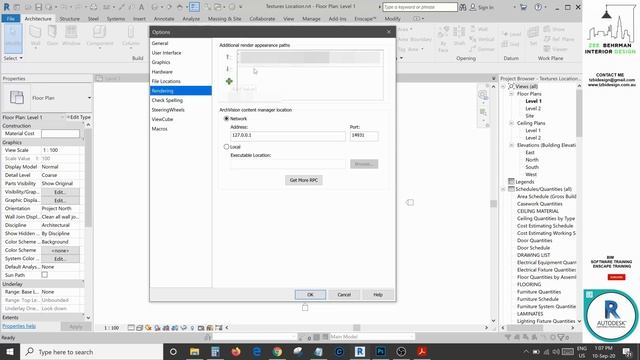This screenshot has width=640, height=360.
Task: Open the Select dropdown under Modify
Action: pos(13,58)
